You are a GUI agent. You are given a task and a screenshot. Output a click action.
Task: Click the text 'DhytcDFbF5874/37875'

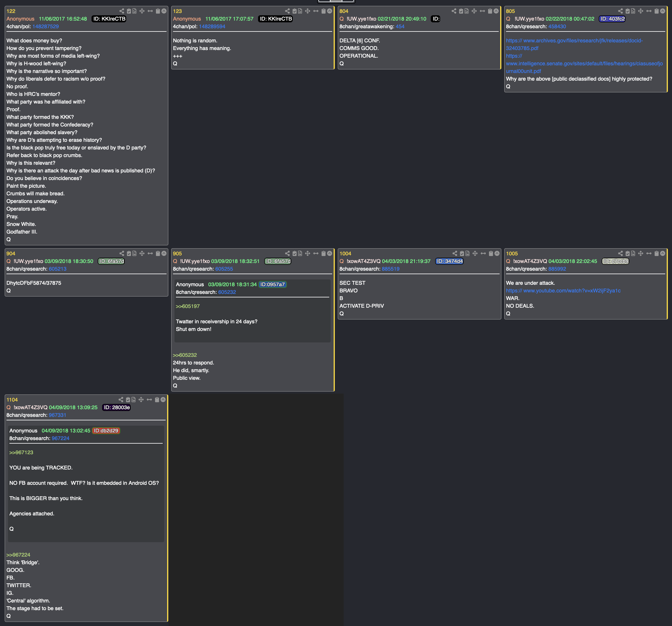click(x=34, y=283)
